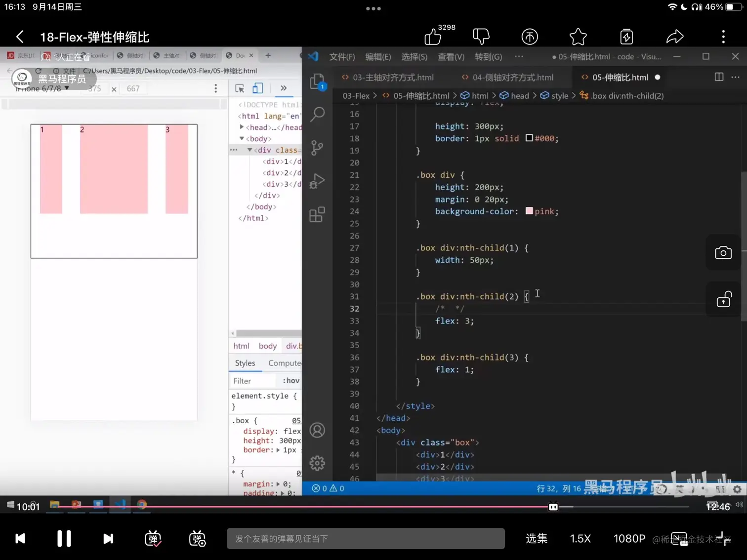Click 03-Flex breadcrumb folder
Image resolution: width=747 pixels, height=560 pixels.
(x=356, y=96)
